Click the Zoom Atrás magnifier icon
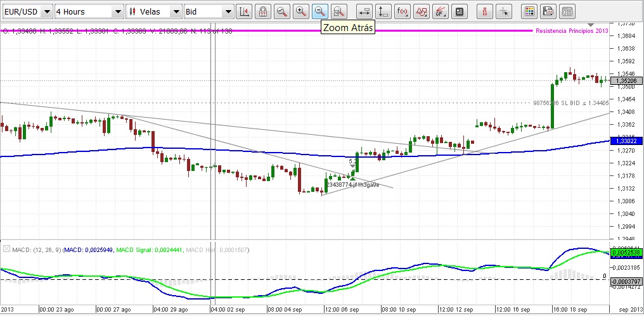The height and width of the screenshot is (316, 644). [320, 11]
